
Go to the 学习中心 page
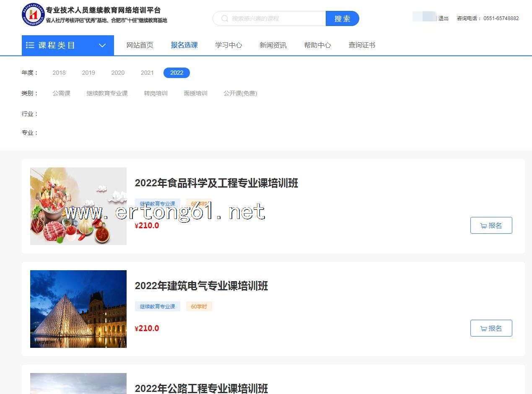(228, 45)
